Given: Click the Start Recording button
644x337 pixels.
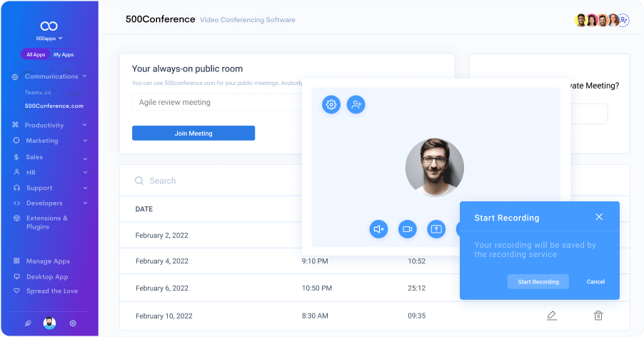Looking at the screenshot, I should (538, 281).
